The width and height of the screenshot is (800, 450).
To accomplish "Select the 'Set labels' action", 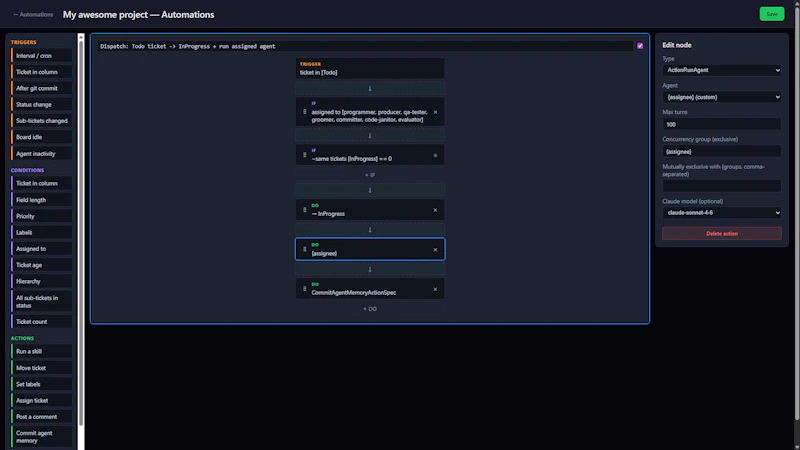I will coord(41,384).
